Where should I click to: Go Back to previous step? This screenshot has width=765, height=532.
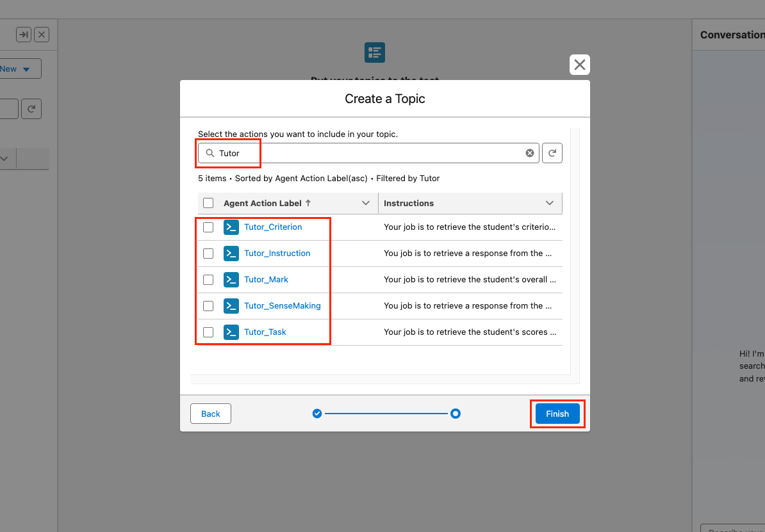point(210,414)
